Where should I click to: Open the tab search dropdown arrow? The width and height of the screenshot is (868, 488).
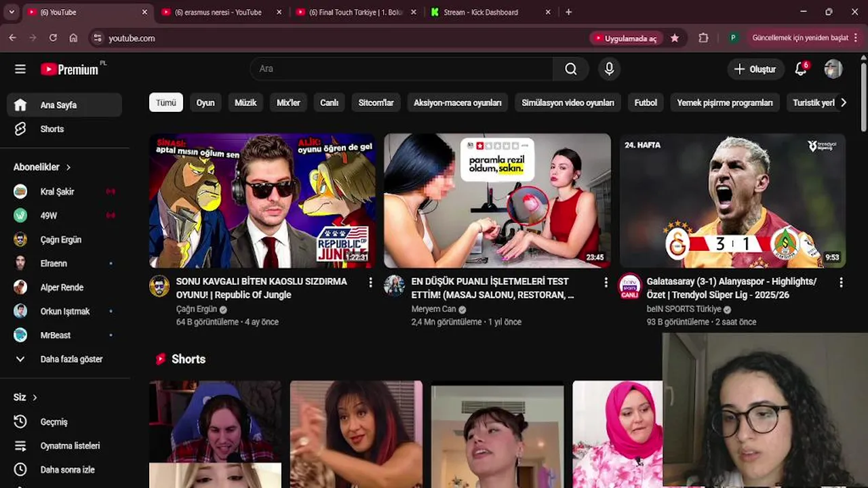(x=11, y=12)
